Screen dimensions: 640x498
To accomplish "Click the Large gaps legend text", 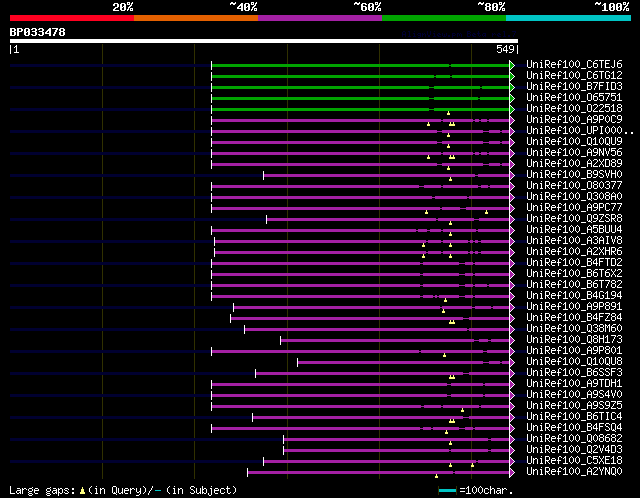I will pyautogui.click(x=123, y=490).
